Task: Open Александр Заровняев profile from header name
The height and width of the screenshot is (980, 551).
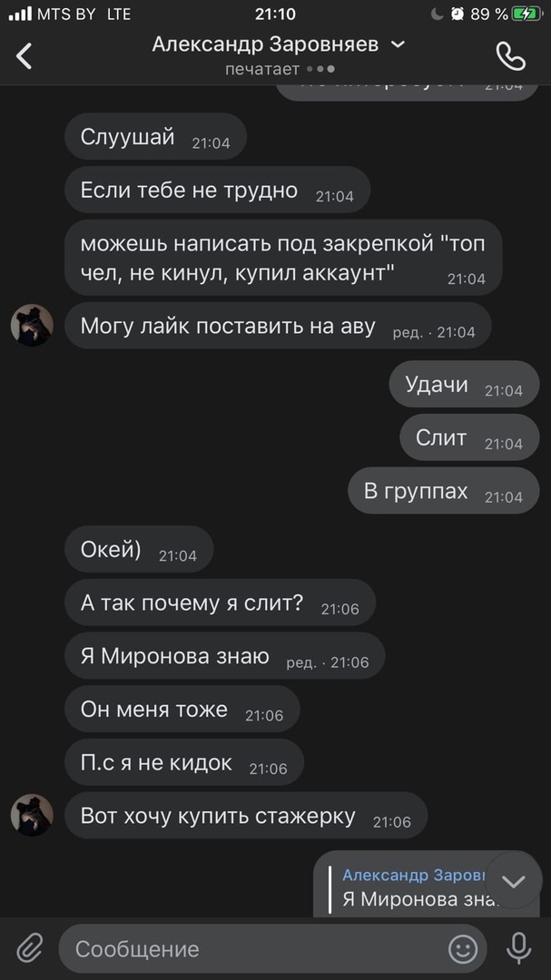Action: click(x=265, y=44)
